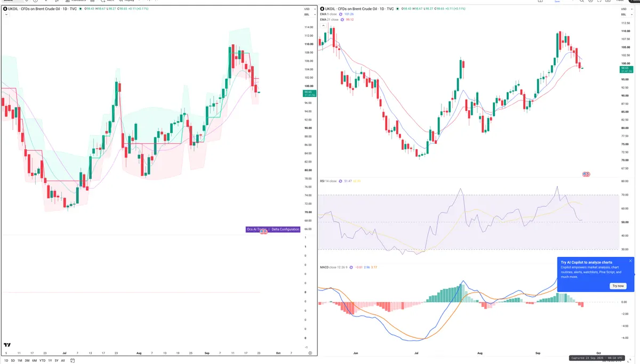
Task: Click the icon beside EMA 9 value
Action: point(342,14)
